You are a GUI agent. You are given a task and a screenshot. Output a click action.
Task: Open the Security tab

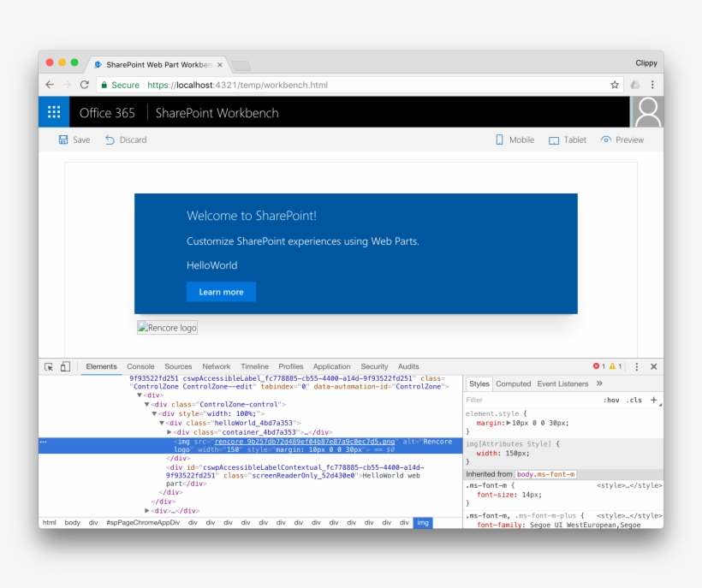[x=374, y=366]
